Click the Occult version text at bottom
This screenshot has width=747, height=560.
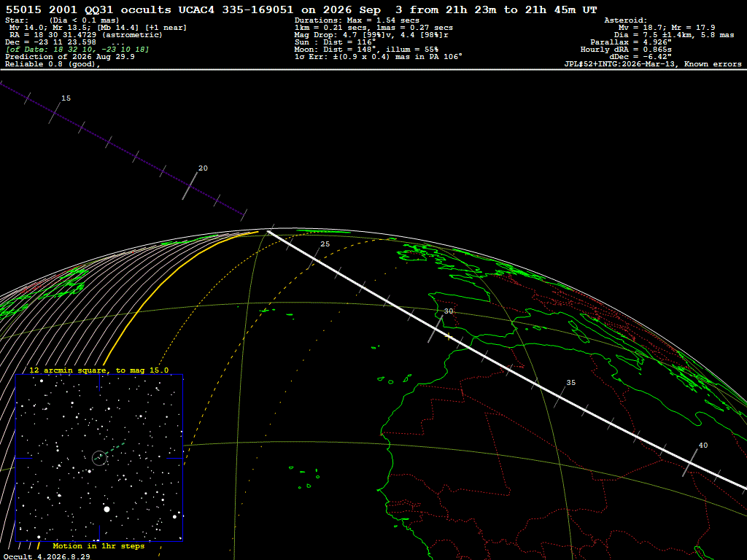click(x=47, y=556)
